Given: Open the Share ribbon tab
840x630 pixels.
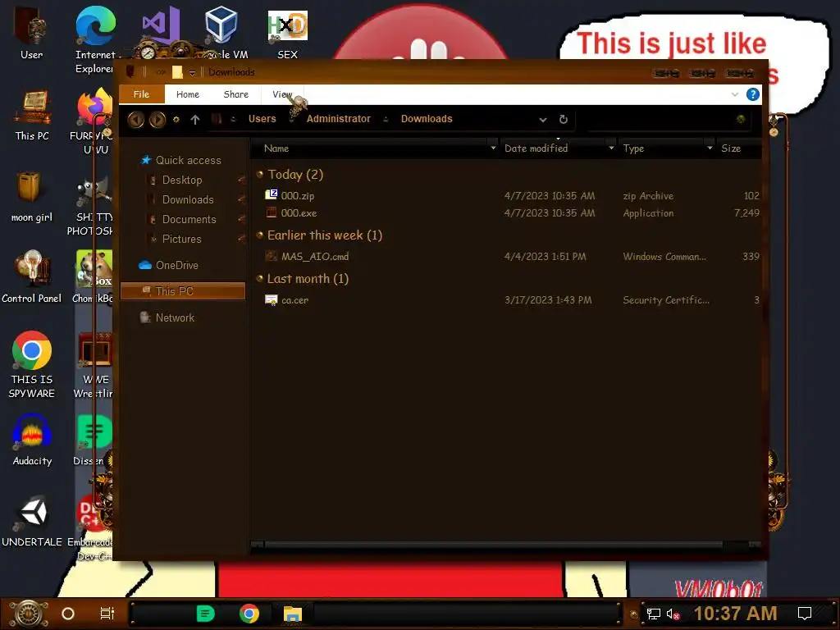Looking at the screenshot, I should pos(235,94).
